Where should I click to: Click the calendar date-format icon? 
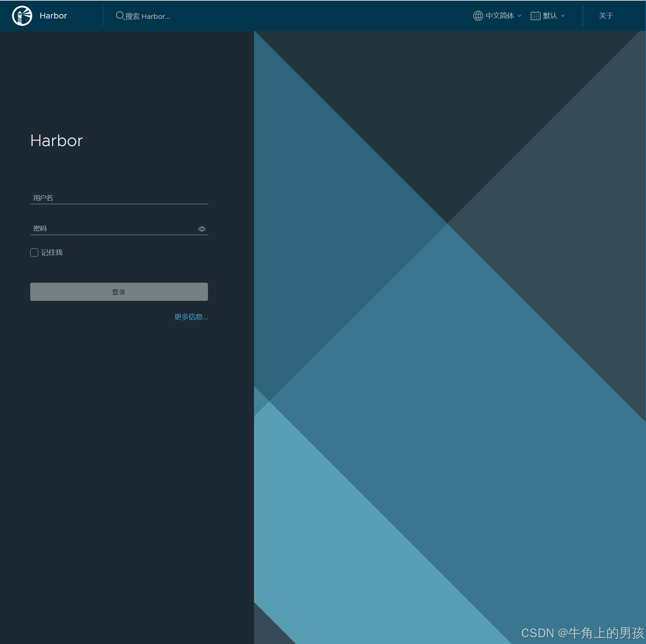(x=535, y=15)
